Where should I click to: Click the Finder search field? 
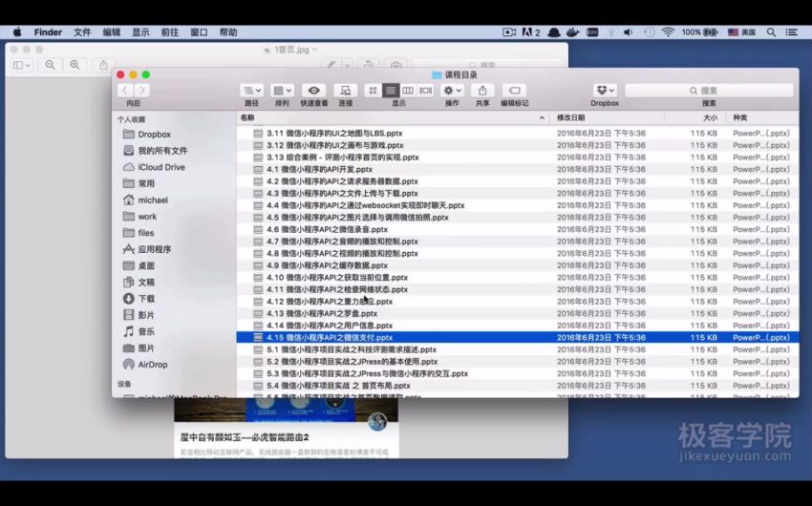coord(709,91)
